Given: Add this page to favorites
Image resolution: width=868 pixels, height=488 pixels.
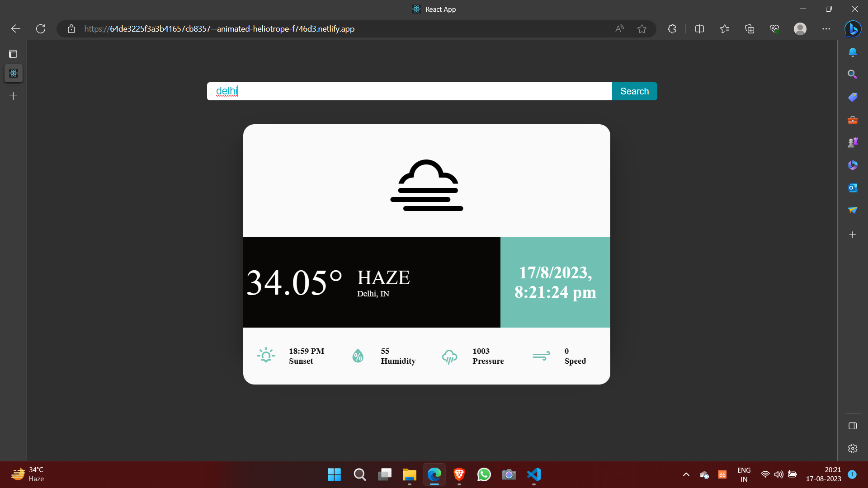Looking at the screenshot, I should tap(642, 28).
